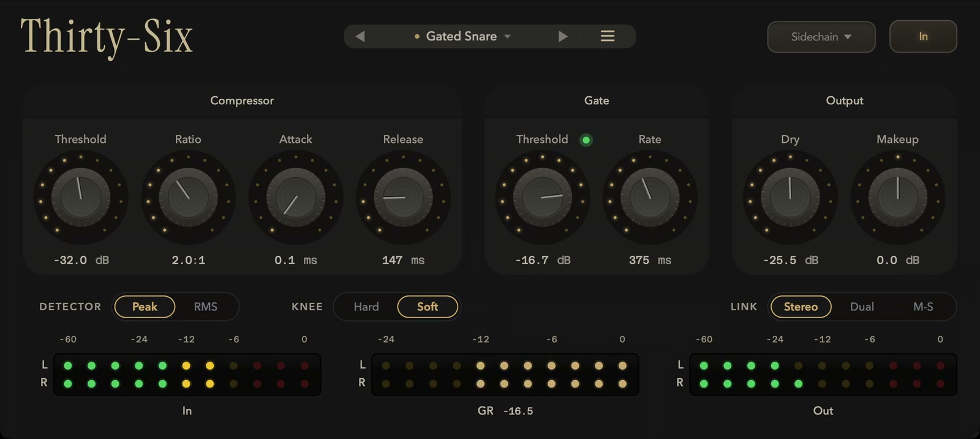Screen dimensions: 980x439
Task: Go to the next preset with right arrow
Action: pyautogui.click(x=563, y=36)
